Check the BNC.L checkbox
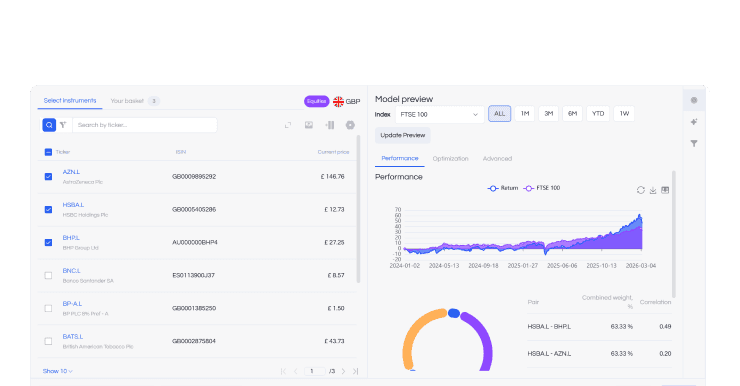The width and height of the screenshot is (740, 386). coord(48,275)
